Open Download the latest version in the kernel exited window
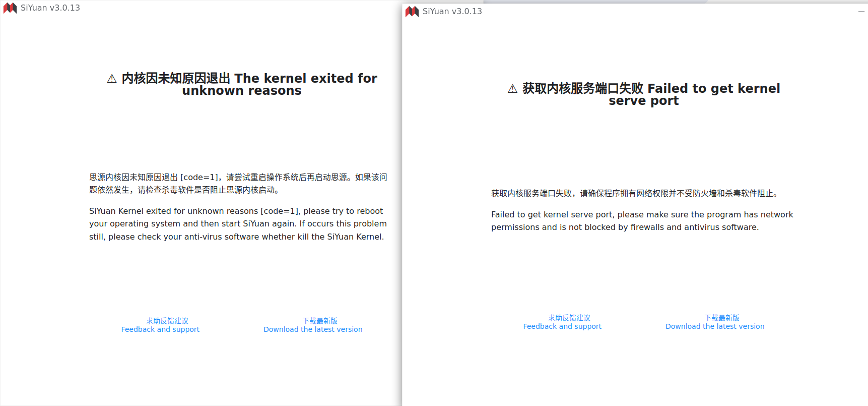Screen dimensions: 868x406 point(313,325)
